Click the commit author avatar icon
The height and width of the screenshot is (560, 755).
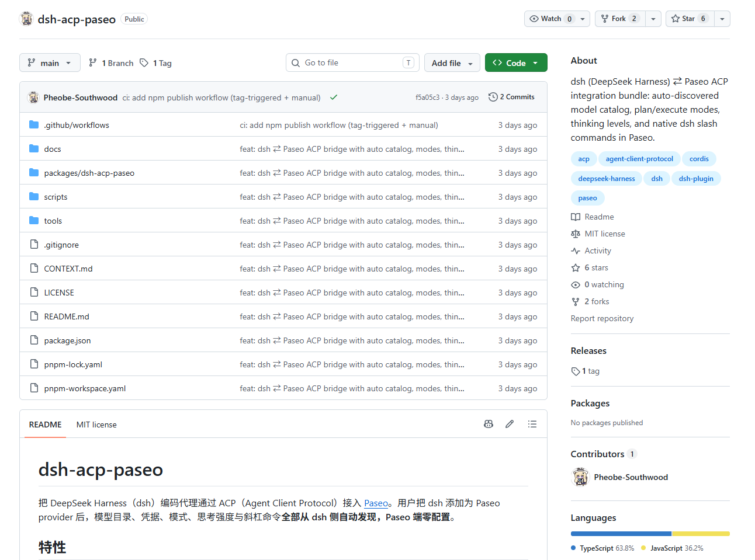(x=33, y=98)
